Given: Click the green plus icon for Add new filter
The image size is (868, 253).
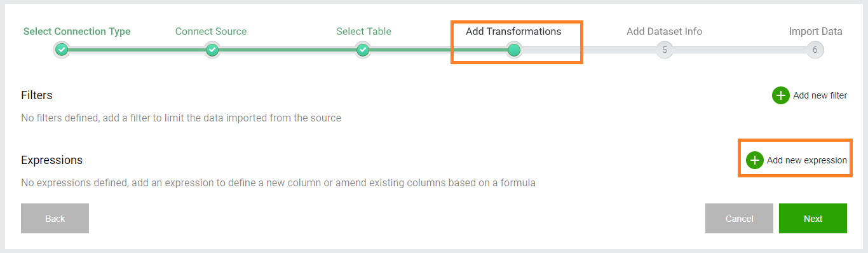Looking at the screenshot, I should 780,95.
